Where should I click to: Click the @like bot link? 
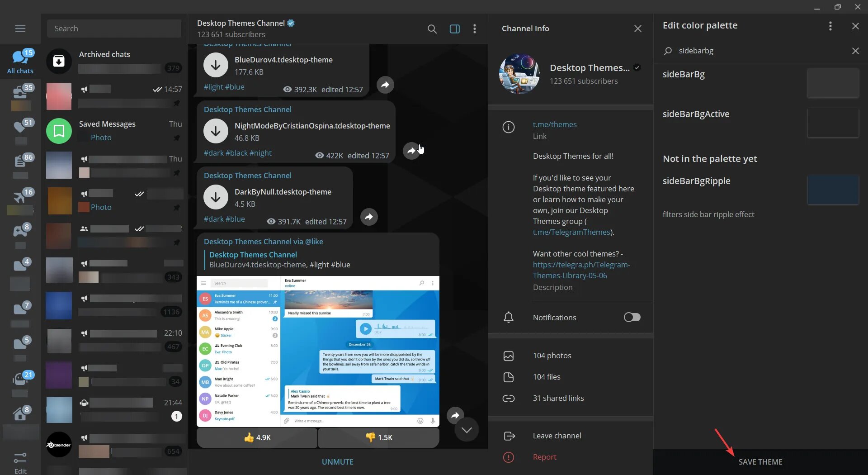tap(314, 242)
